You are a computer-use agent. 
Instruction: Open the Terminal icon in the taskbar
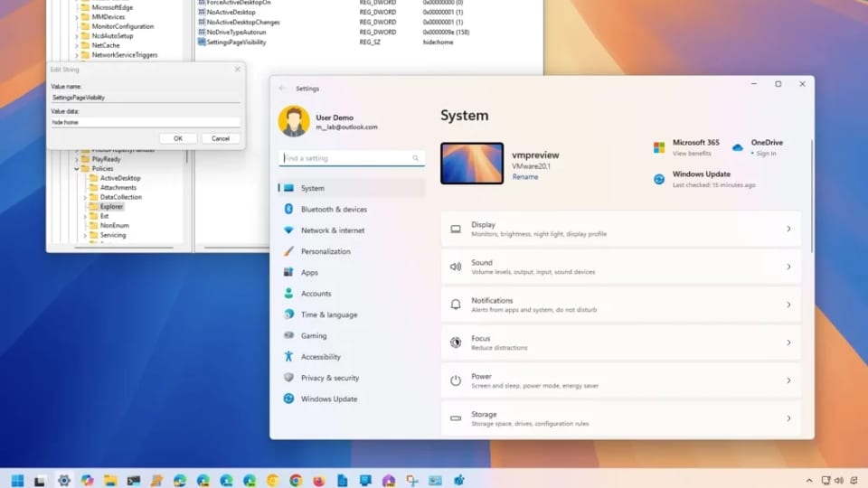(134, 480)
